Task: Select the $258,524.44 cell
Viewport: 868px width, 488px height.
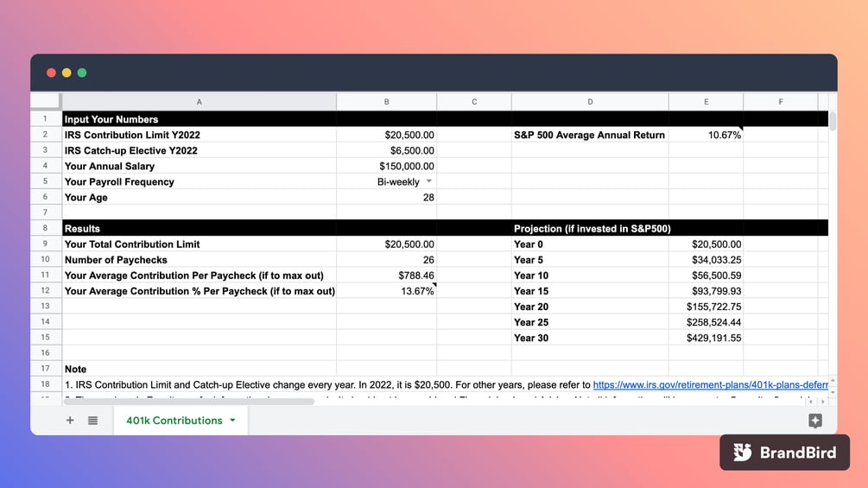Action: pyautogui.click(x=706, y=322)
